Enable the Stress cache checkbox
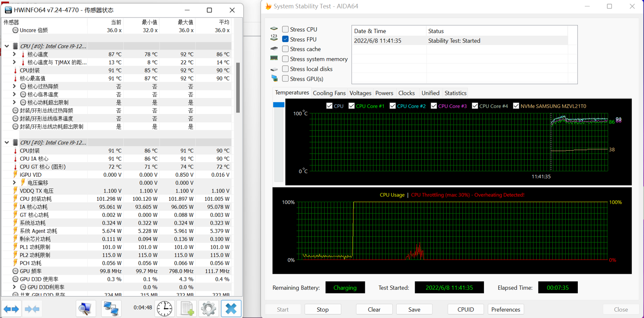Viewport: 644px width, 318px height. (285, 49)
